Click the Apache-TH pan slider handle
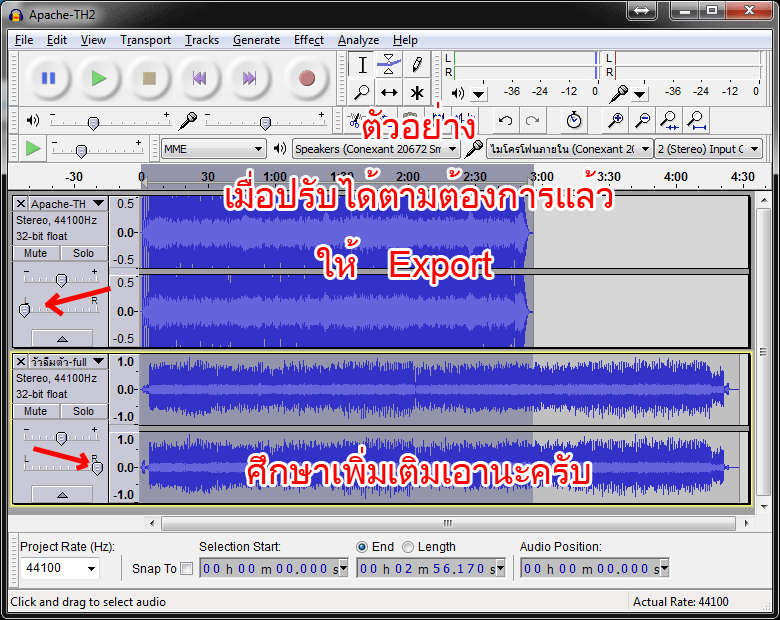Image resolution: width=780 pixels, height=620 pixels. (24, 310)
